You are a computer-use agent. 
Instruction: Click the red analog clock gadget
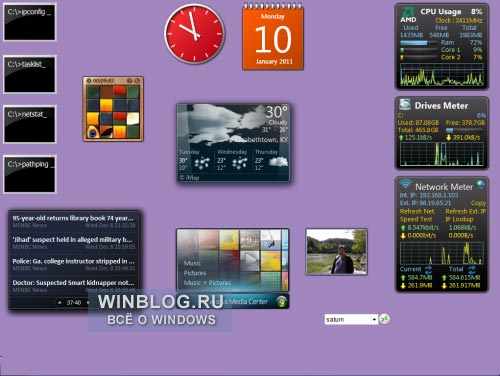pos(194,34)
